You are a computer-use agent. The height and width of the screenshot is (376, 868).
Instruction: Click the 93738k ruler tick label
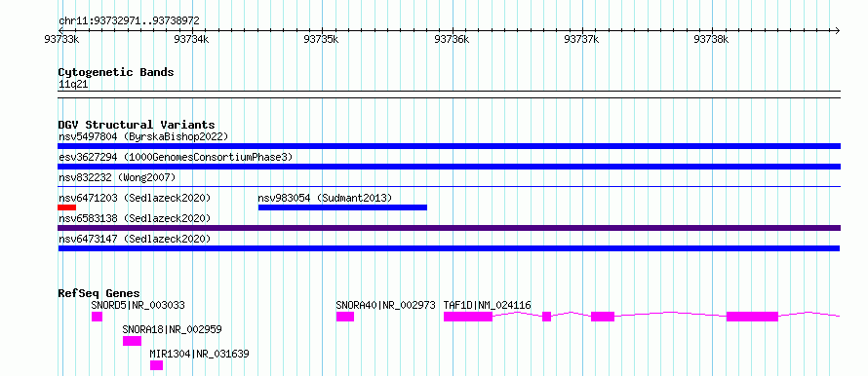[x=711, y=40]
